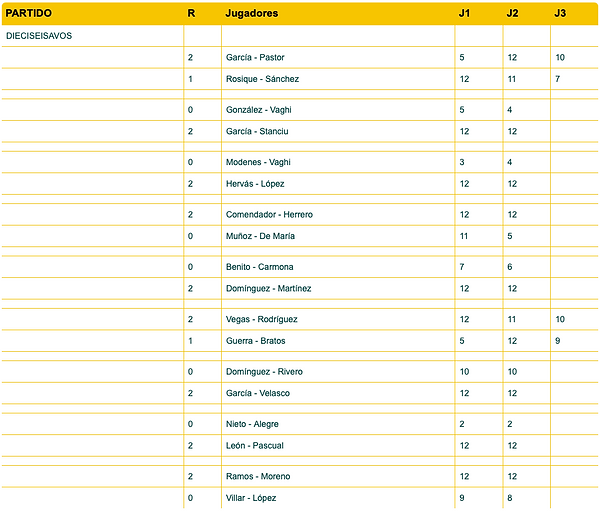Select the Comendador - Herrero cell
This screenshot has height=520, width=600.
click(269, 215)
